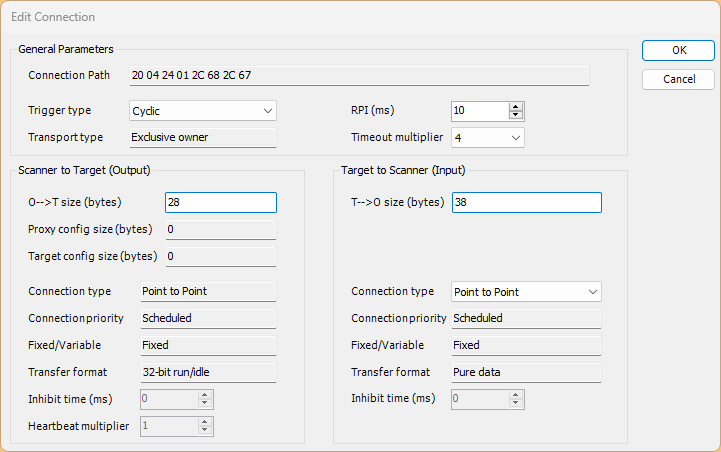721x452 pixels.
Task: Click the Input Connection priority Scheduled field
Action: click(x=526, y=318)
